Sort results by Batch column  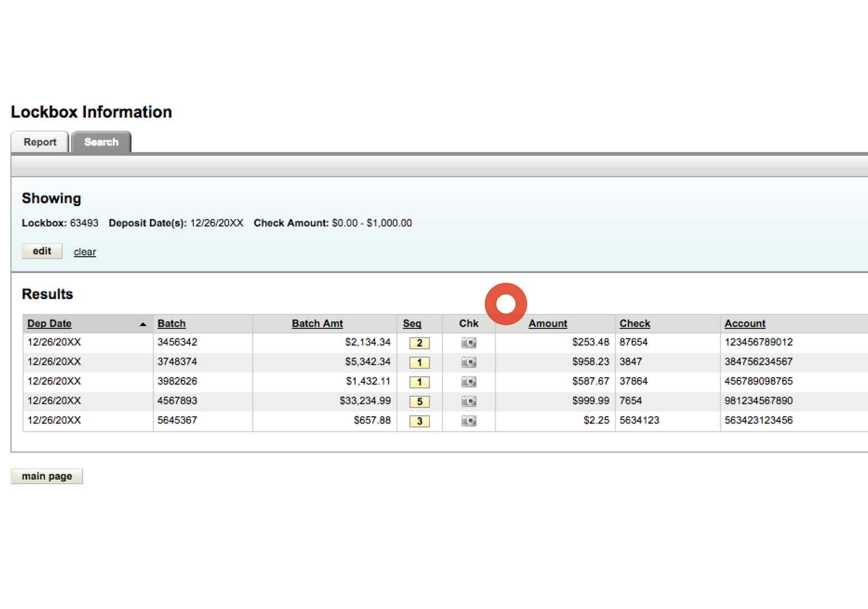click(x=171, y=323)
